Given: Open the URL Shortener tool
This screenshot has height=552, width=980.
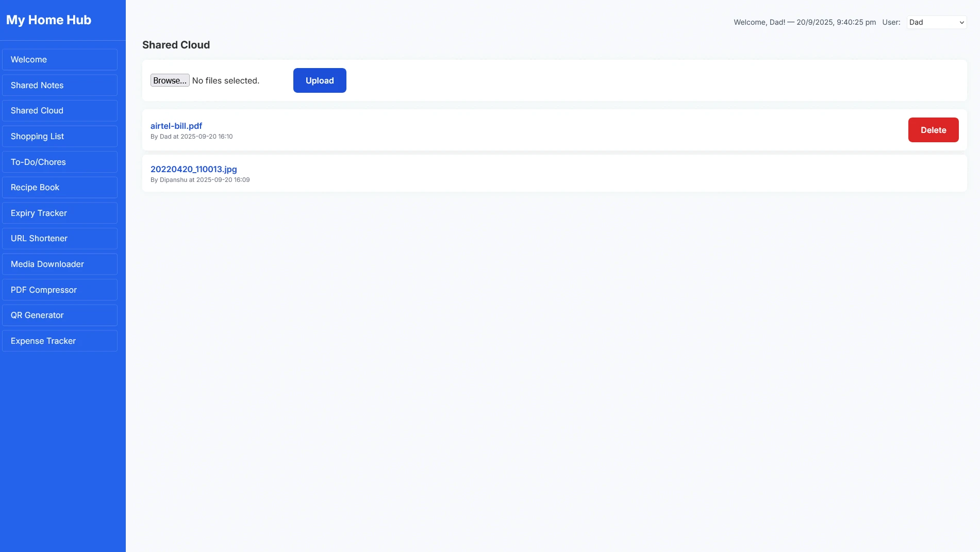Looking at the screenshot, I should click(60, 239).
